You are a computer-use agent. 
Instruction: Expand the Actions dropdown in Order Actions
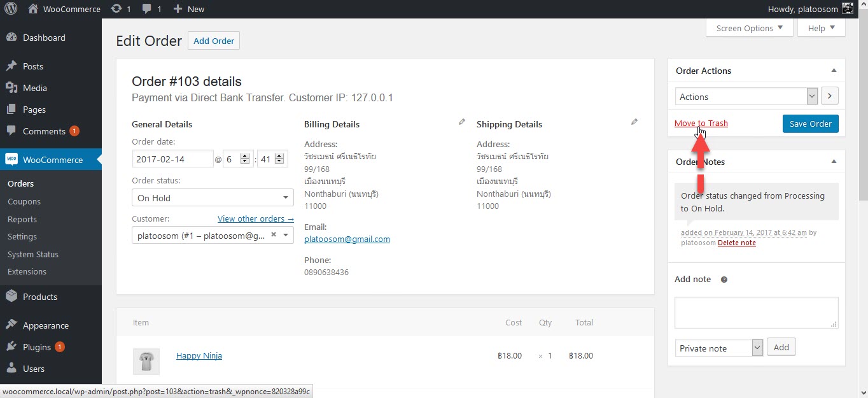pos(746,97)
